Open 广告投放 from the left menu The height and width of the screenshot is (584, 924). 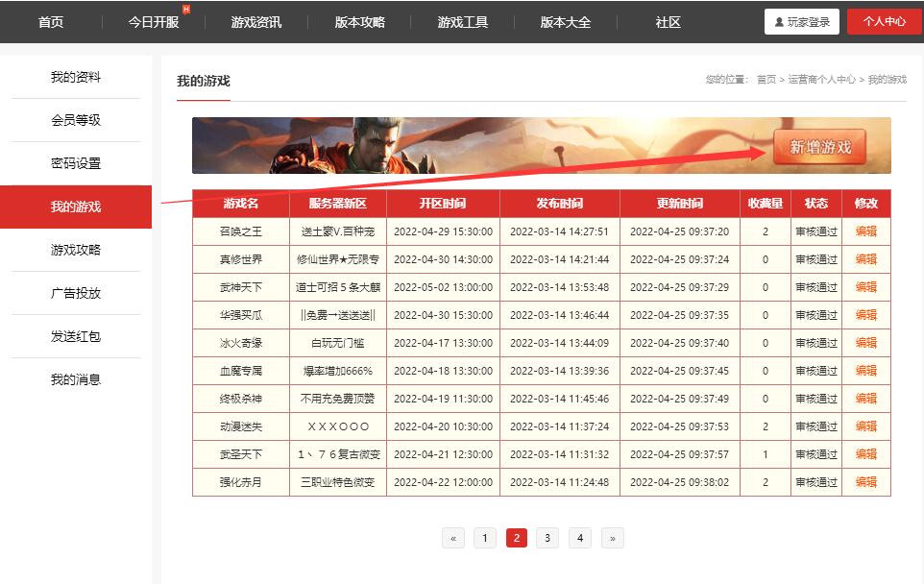pyautogui.click(x=76, y=293)
